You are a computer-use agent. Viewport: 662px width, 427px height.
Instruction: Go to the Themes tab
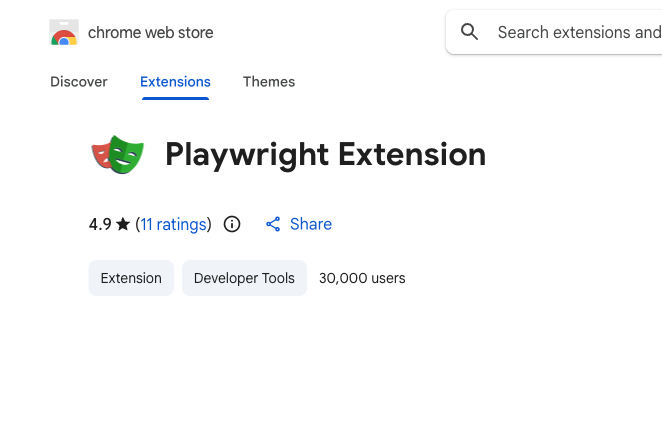269,82
